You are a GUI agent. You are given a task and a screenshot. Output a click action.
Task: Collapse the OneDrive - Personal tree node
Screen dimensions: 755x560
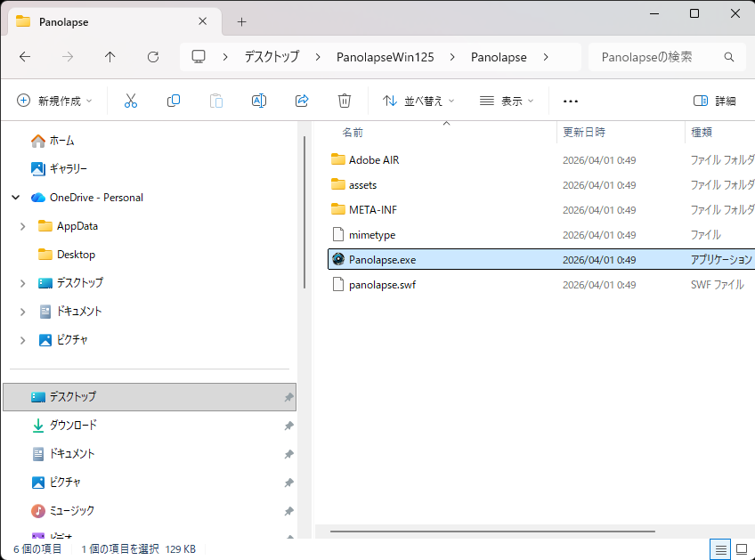click(x=16, y=198)
